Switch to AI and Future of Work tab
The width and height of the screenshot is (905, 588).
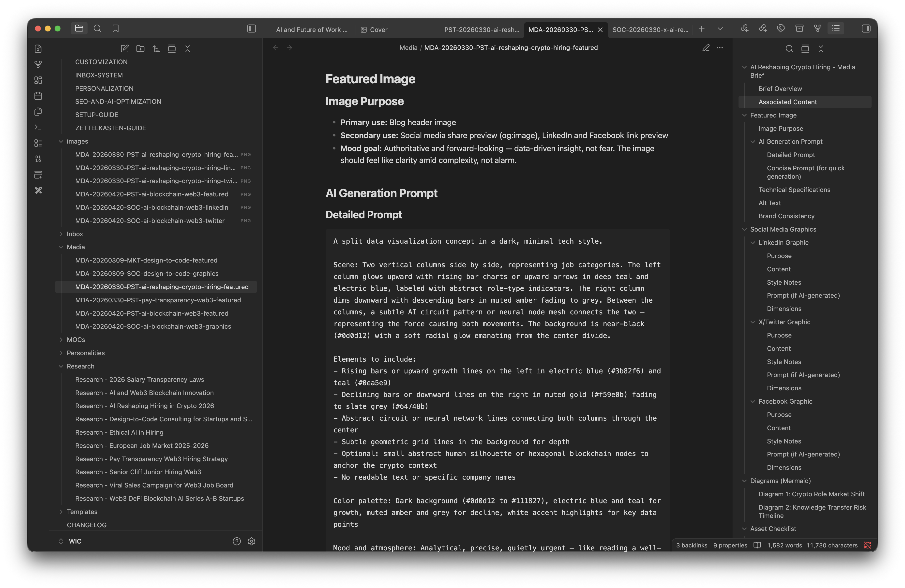(x=311, y=30)
